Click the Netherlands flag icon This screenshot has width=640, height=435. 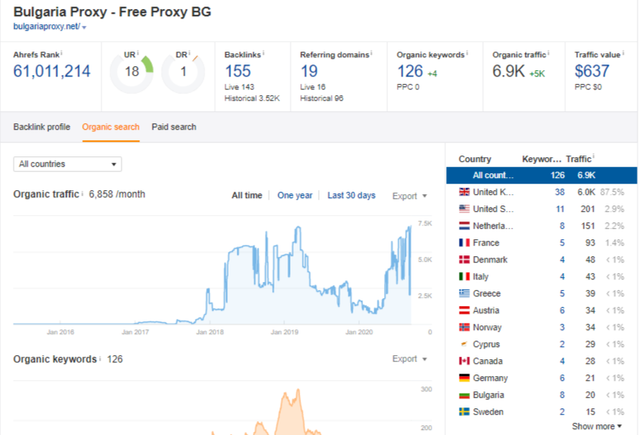coord(464,226)
